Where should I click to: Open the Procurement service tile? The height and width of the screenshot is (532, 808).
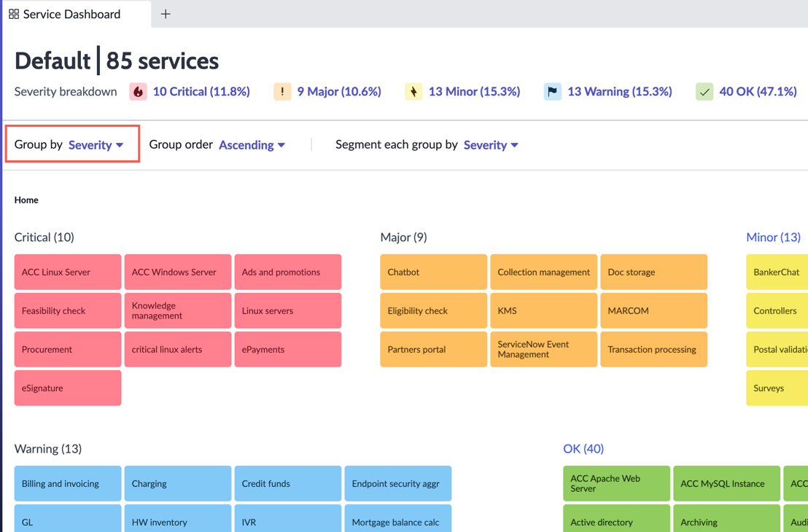[68, 349]
